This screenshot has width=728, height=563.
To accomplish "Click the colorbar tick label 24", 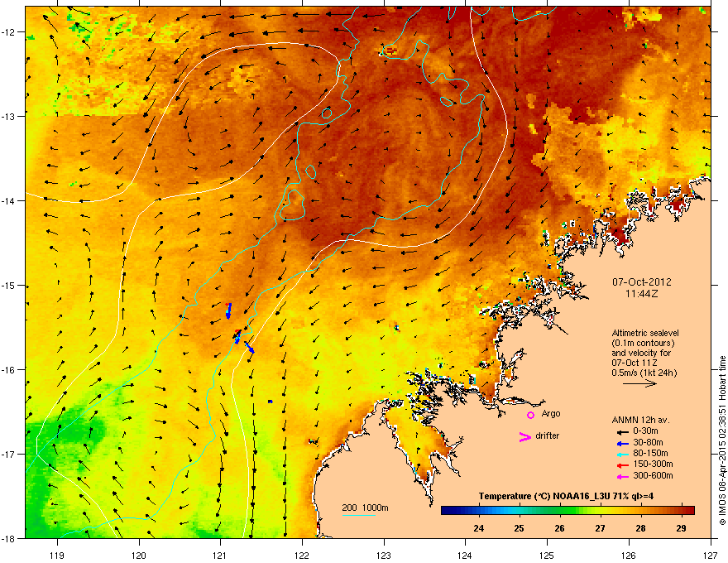I will [479, 528].
